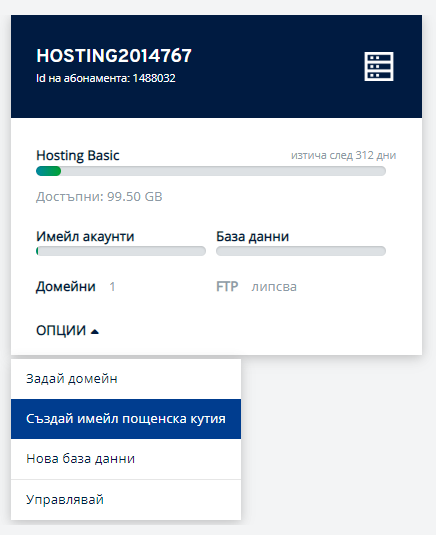Image resolution: width=436 pixels, height=535 pixels.
Task: Select Нова база данни menu entry
Action: pyautogui.click(x=126, y=459)
